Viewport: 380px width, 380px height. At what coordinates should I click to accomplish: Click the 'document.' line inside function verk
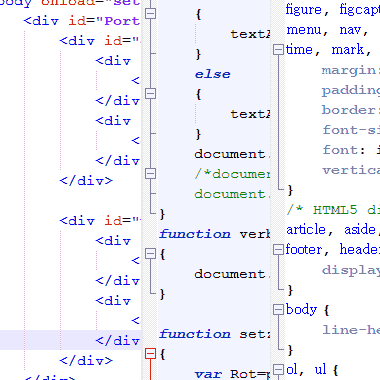[232, 274]
